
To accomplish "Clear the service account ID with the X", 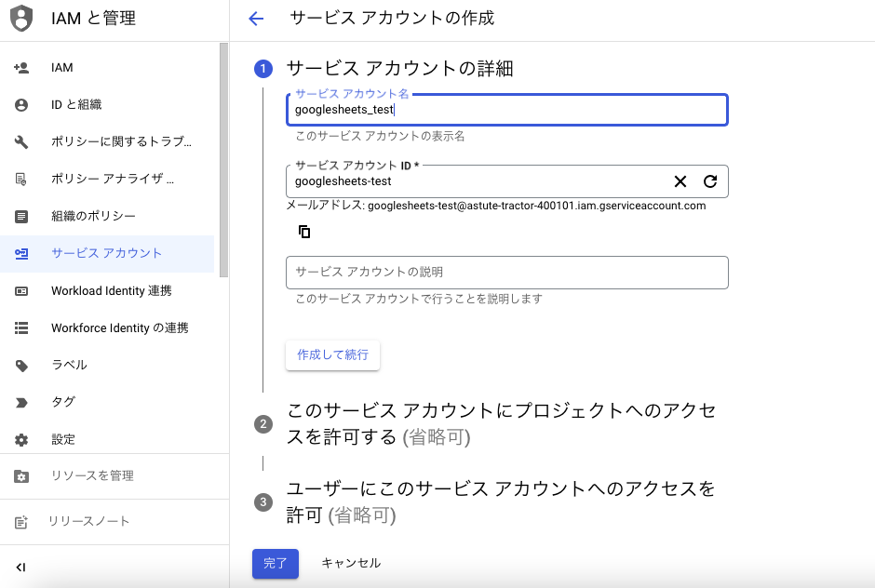I will (x=680, y=180).
